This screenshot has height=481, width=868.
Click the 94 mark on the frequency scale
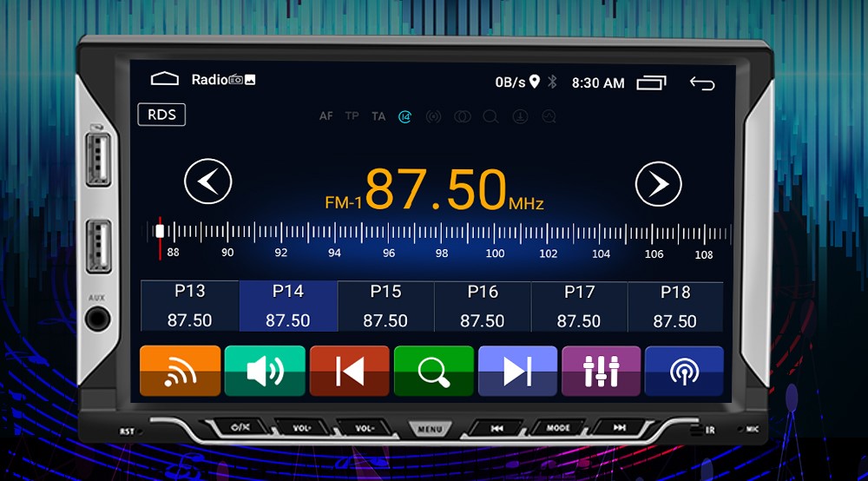tap(334, 253)
